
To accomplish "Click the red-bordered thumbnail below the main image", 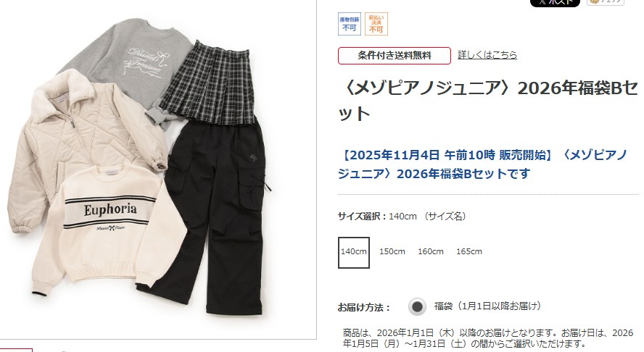I will [16, 350].
